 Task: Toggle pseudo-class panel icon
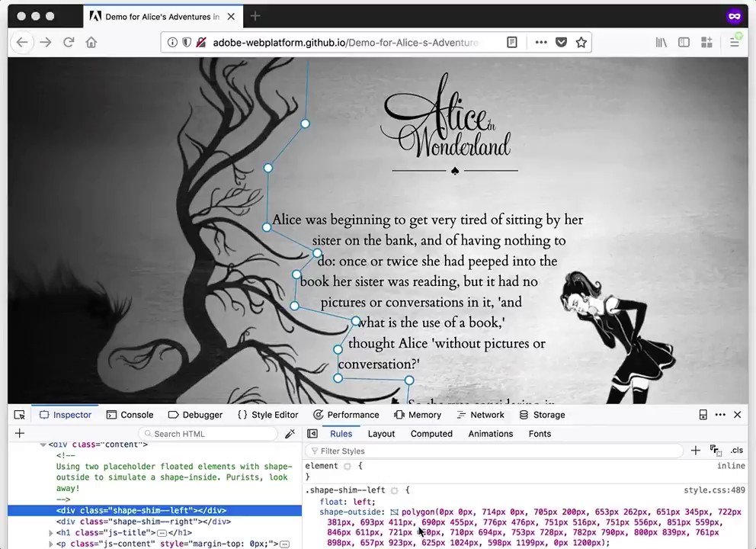click(716, 451)
